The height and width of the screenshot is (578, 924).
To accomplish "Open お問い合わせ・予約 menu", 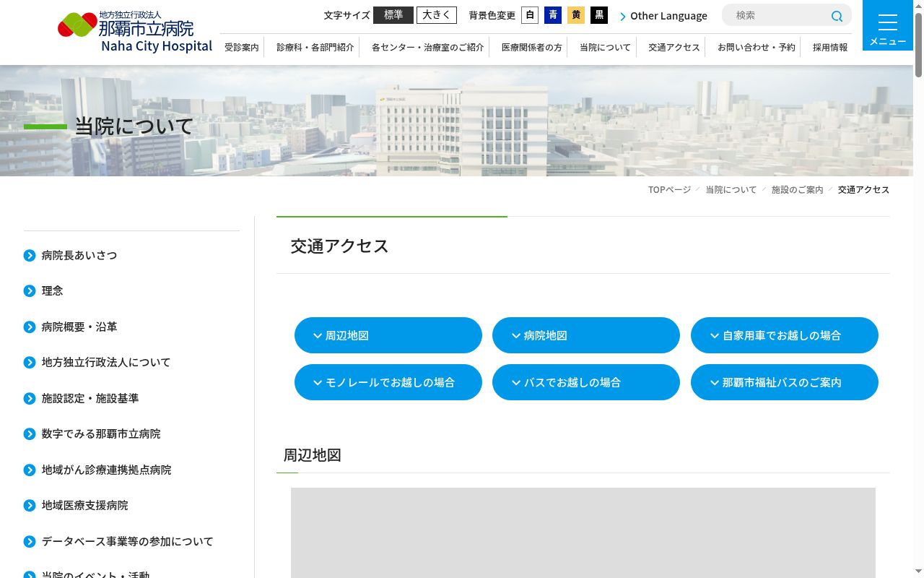I will coord(757,47).
